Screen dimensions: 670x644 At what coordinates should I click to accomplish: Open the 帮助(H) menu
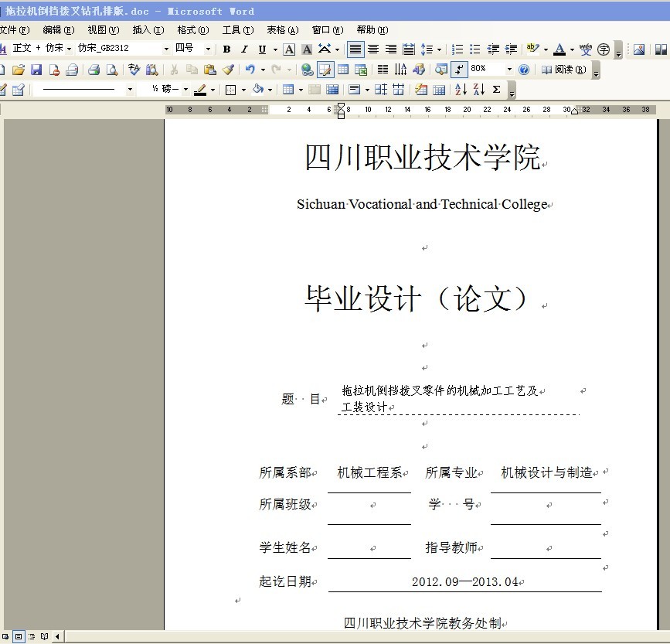click(372, 30)
